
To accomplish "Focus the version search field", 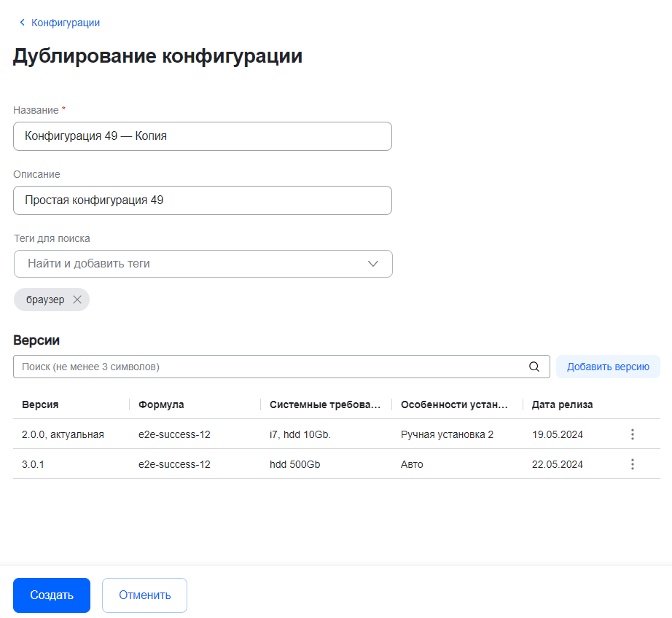I will click(270, 367).
